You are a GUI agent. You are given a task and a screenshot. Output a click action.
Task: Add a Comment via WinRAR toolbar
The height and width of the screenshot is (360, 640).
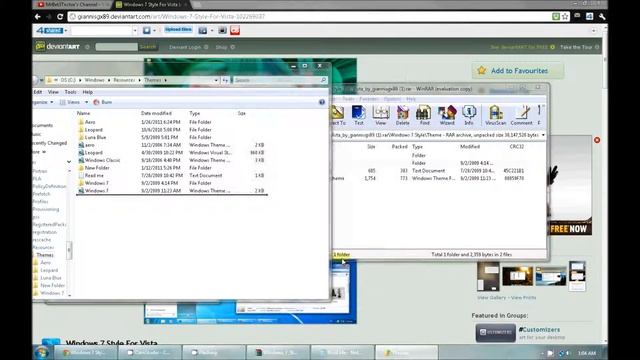point(522,115)
